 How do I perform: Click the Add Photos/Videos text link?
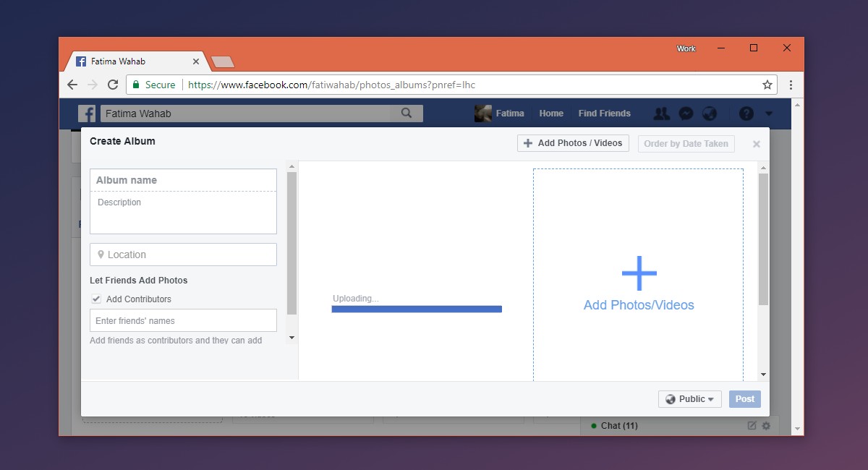639,305
